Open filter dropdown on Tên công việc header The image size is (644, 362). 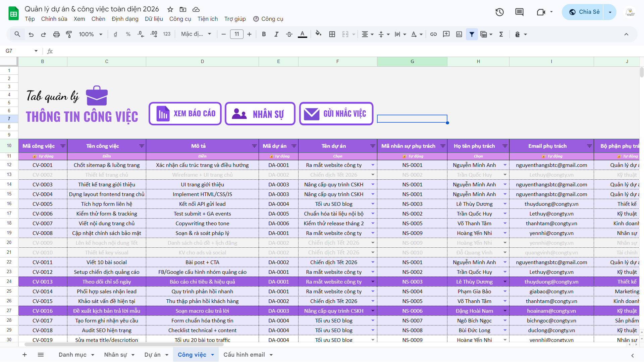coord(142,146)
